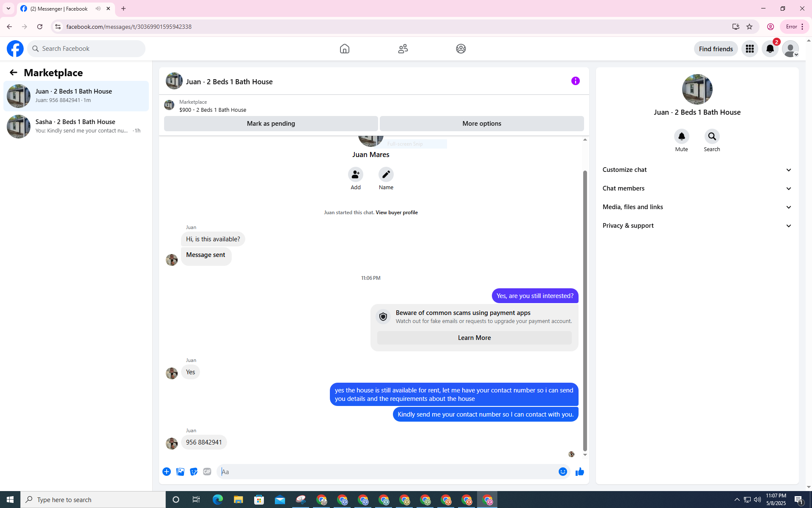Image resolution: width=812 pixels, height=508 pixels.
Task: Click Learn More about payment scams
Action: tap(474, 338)
